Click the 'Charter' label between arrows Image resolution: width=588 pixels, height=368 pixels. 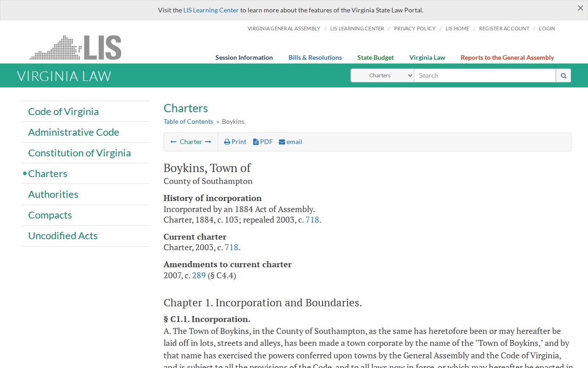tap(191, 142)
